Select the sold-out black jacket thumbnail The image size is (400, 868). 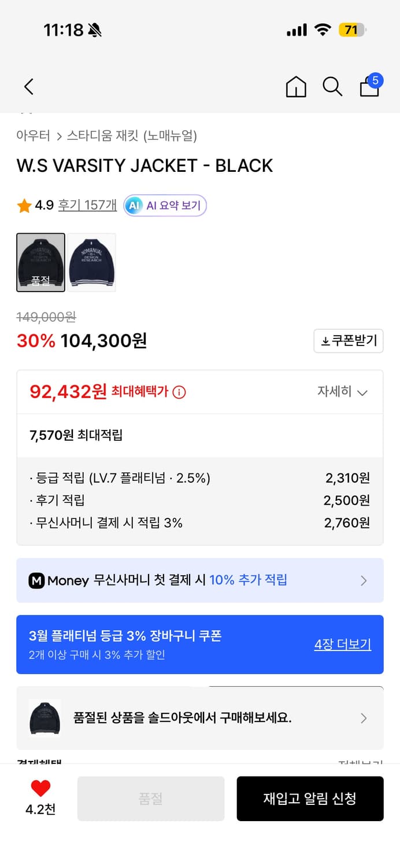point(40,262)
